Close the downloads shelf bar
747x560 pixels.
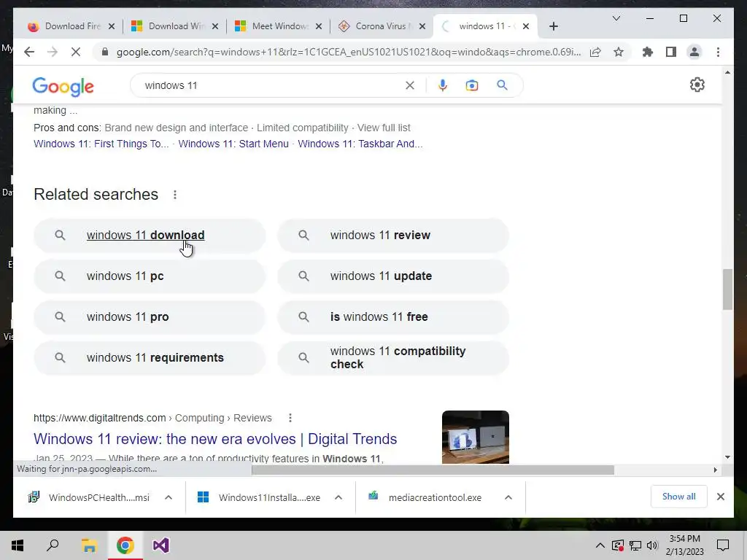[720, 497]
